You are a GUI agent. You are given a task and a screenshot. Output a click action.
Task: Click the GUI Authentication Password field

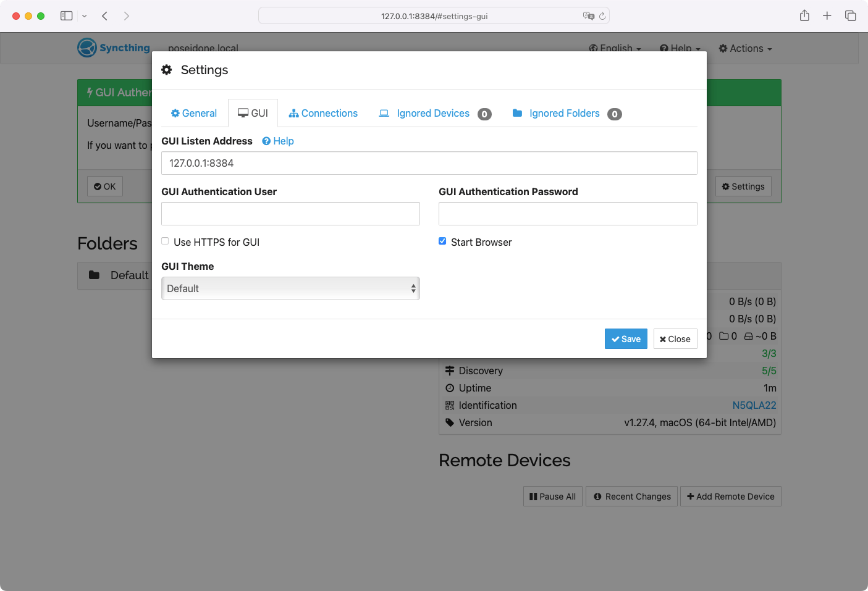tap(568, 214)
